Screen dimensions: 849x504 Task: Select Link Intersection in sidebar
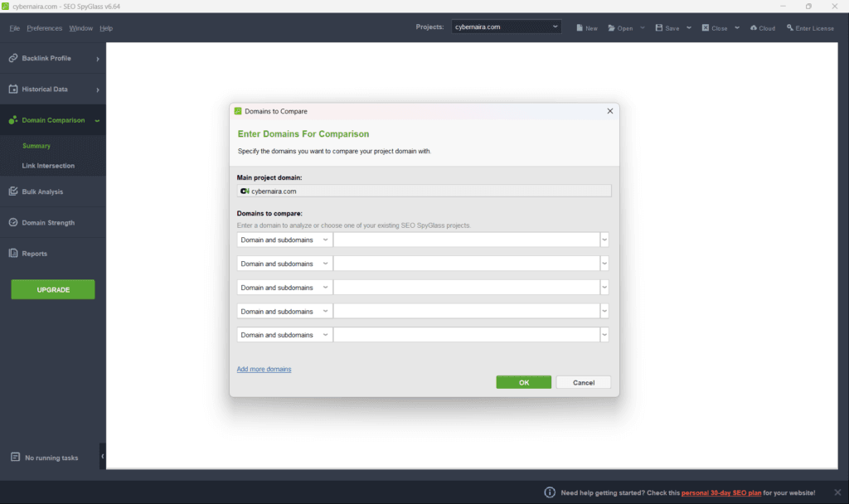click(48, 166)
